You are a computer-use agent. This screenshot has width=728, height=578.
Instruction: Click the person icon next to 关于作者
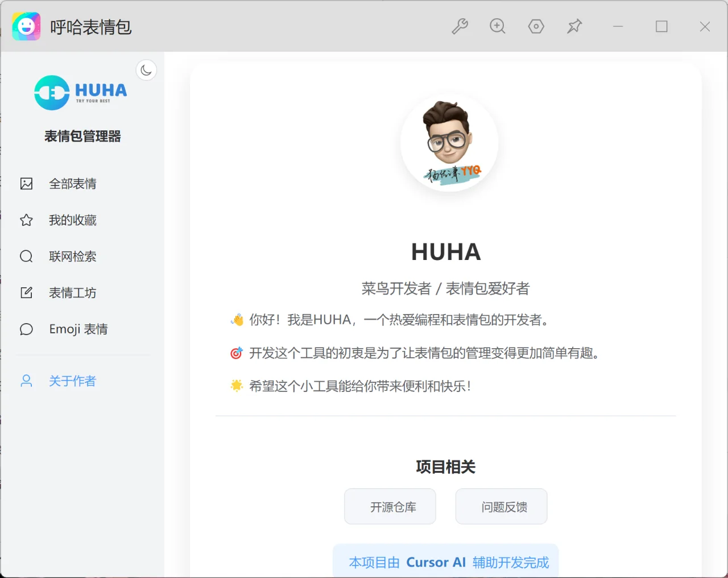pyautogui.click(x=26, y=381)
